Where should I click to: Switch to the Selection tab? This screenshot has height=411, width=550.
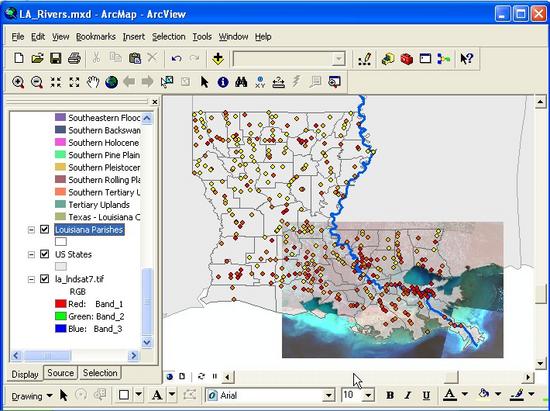point(100,373)
